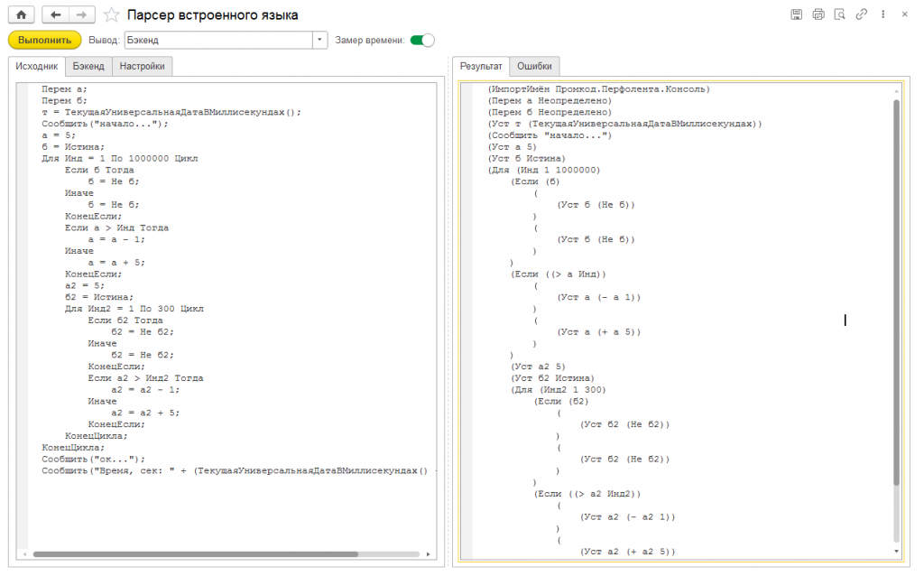Click source line 'б2 = Истина;'
Image resolution: width=924 pixels, height=576 pixels.
click(99, 297)
